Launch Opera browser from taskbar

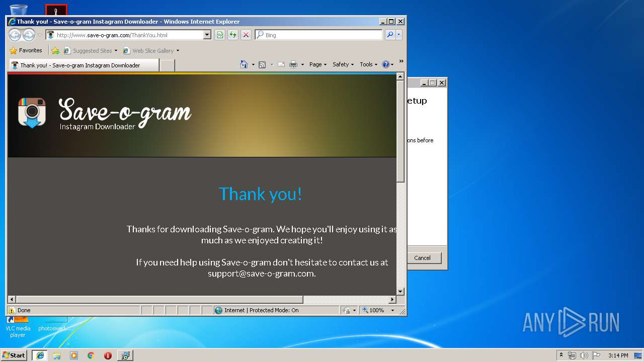108,355
